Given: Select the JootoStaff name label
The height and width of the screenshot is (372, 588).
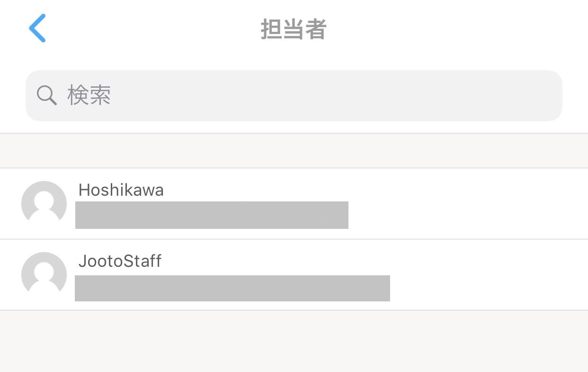Looking at the screenshot, I should point(120,261).
